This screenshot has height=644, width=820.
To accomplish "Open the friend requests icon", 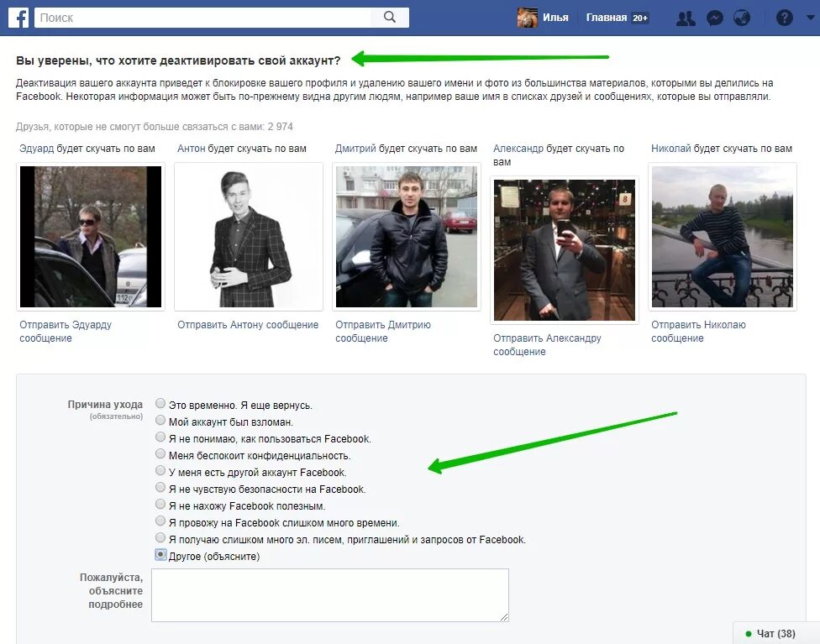I will click(686, 18).
